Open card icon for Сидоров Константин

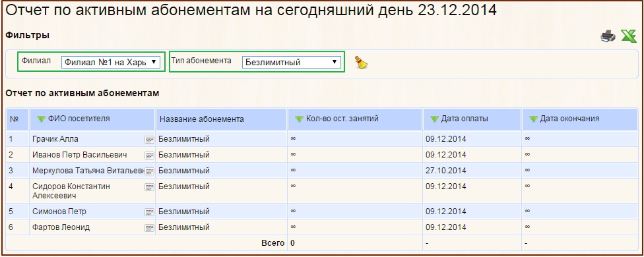pos(149,187)
